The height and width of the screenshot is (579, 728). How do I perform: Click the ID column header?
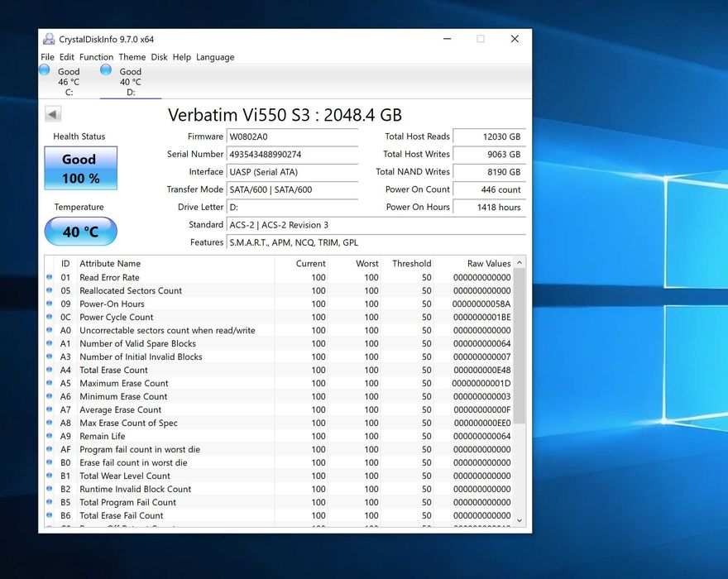pyautogui.click(x=65, y=263)
